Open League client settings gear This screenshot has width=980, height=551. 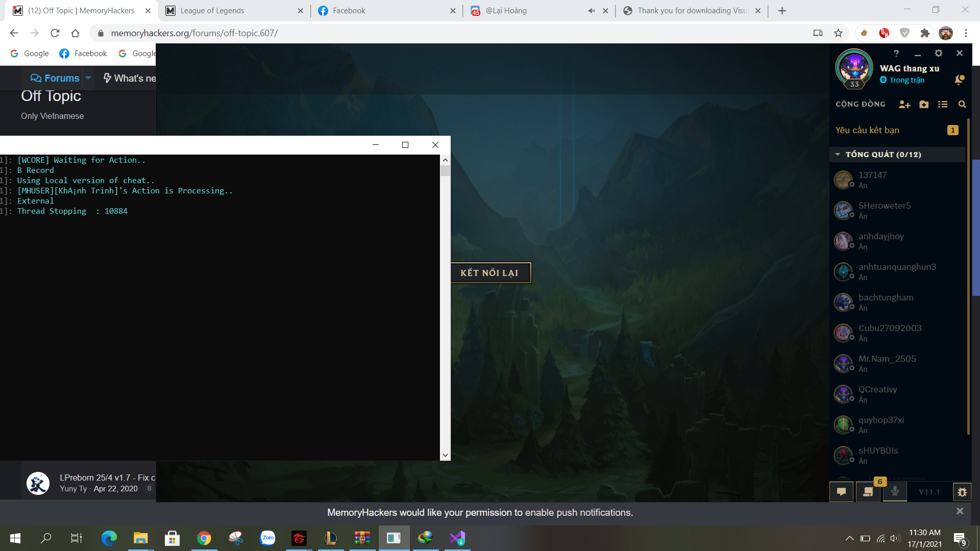pos(938,53)
